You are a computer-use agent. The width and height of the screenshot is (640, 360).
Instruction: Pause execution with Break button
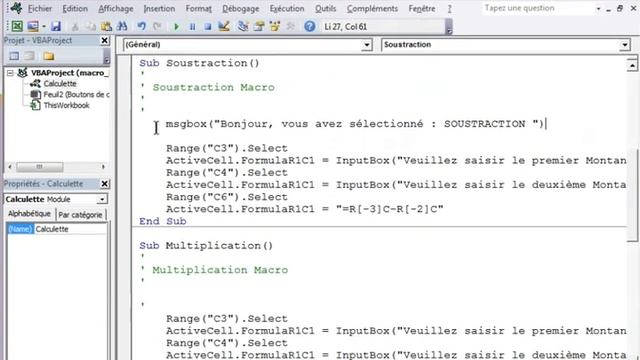tap(192, 27)
